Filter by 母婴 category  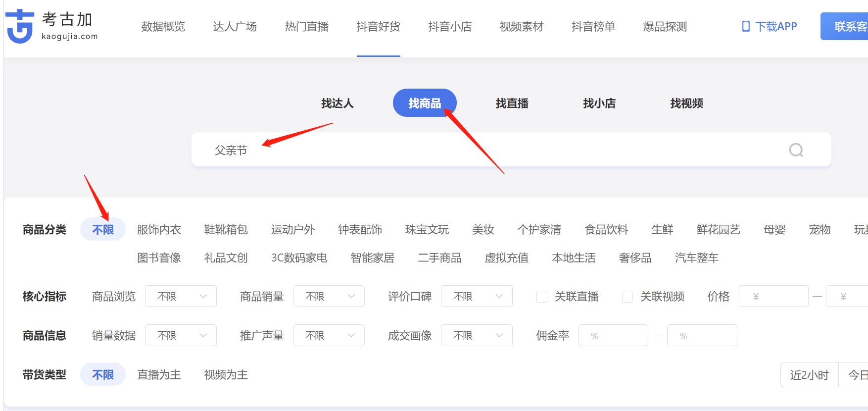point(775,229)
